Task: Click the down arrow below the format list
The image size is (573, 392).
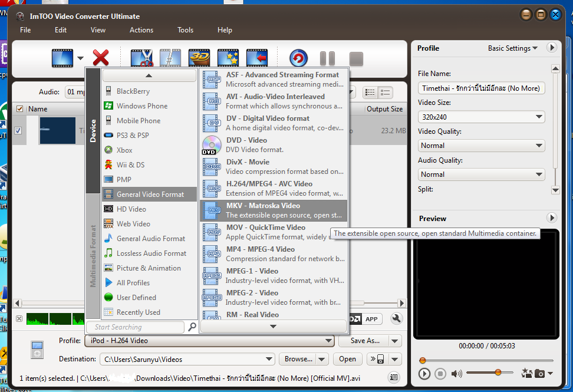Action: (273, 326)
